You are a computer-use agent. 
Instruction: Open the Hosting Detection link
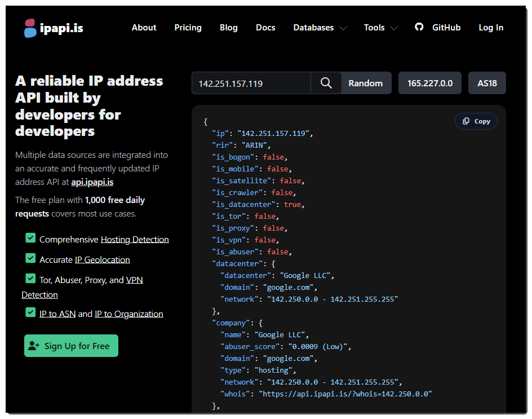point(135,239)
